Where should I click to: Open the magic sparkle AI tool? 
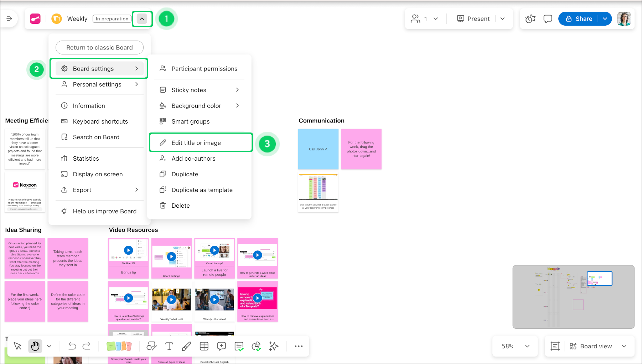tap(274, 346)
